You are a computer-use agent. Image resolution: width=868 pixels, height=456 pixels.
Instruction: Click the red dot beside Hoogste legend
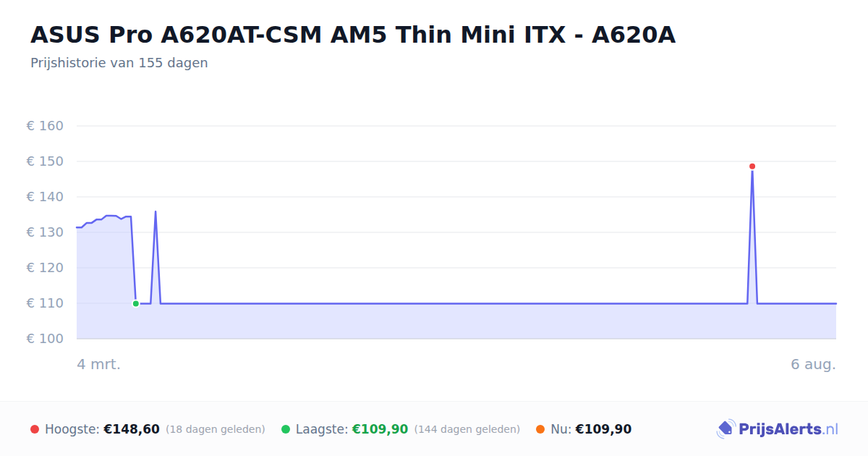coord(35,429)
